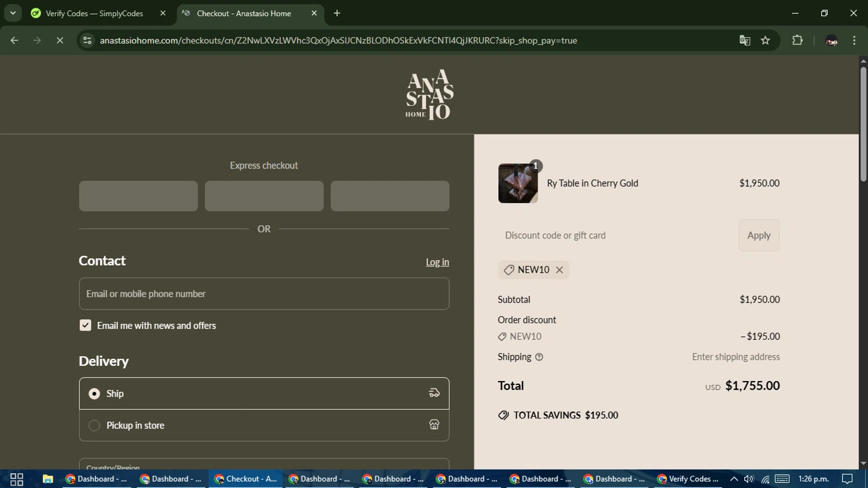This screenshot has width=868, height=488.
Task: Click the total savings tag icon
Action: point(503,415)
